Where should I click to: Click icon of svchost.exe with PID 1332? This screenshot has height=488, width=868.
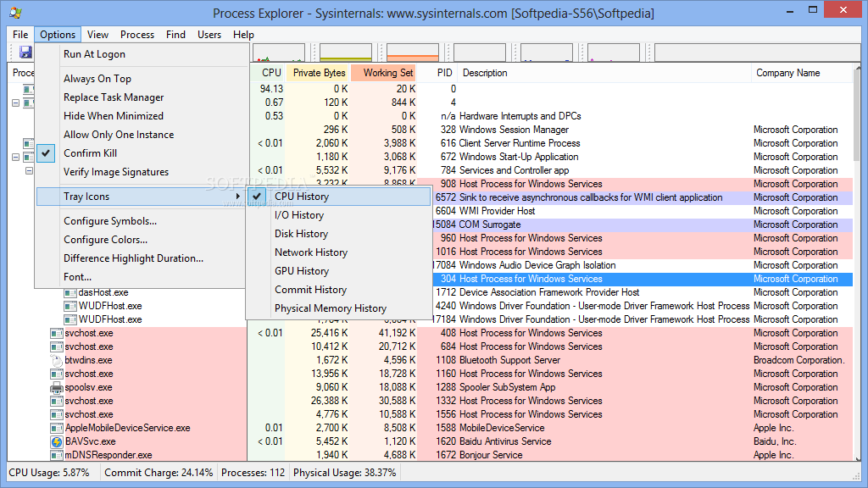pos(57,401)
